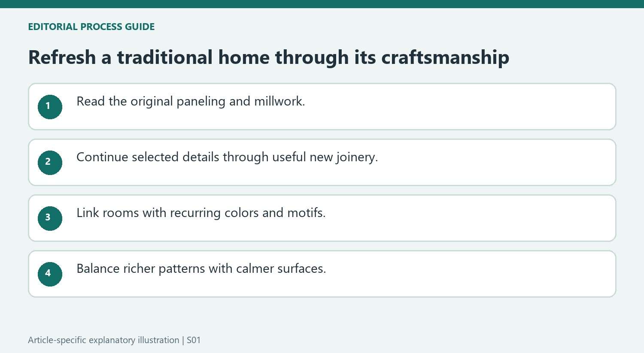
Task: Select the 'Continue selected details' step text
Action: coord(227,157)
